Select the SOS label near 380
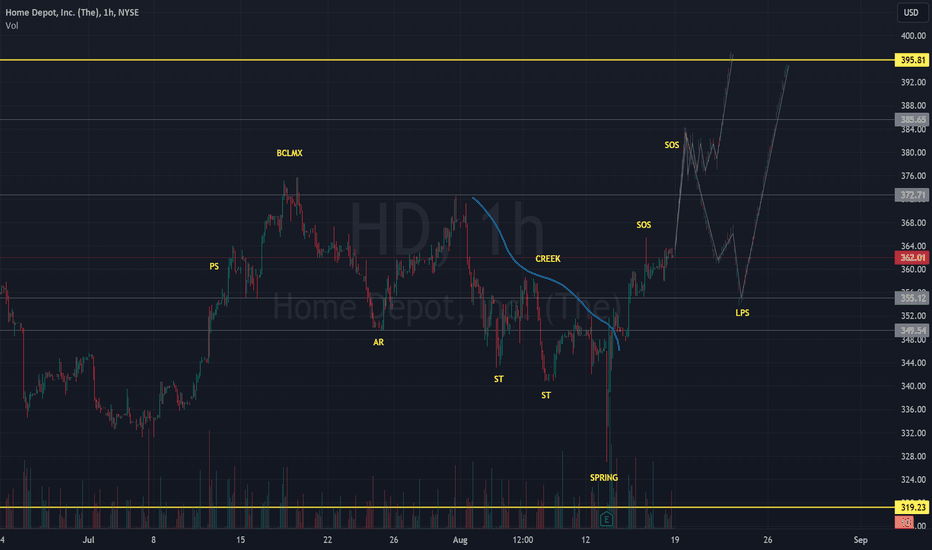The image size is (932, 550). click(x=672, y=145)
